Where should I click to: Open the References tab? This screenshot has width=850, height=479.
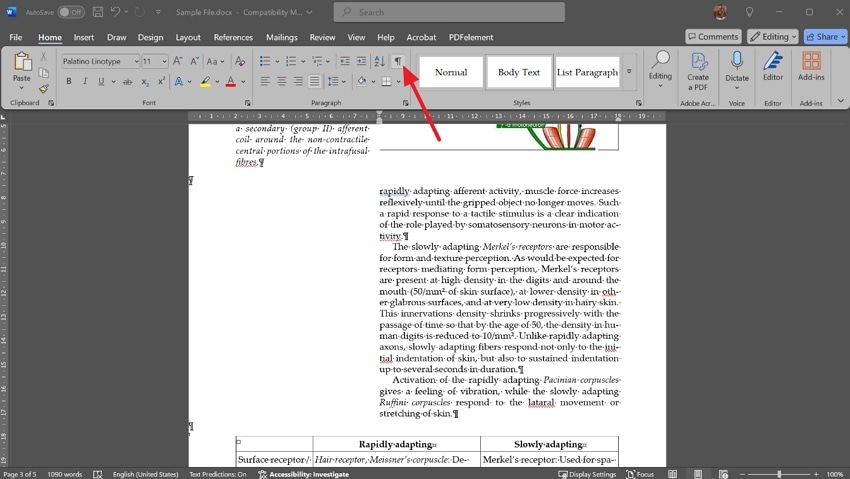[233, 37]
